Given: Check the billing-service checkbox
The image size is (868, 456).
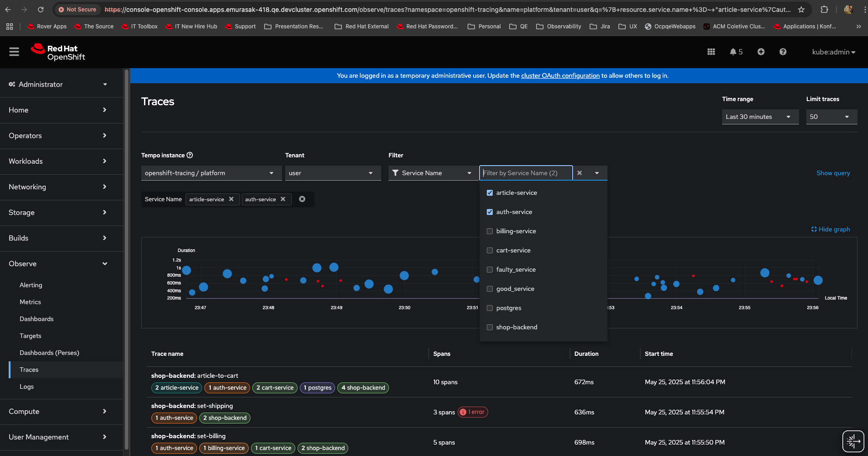Looking at the screenshot, I should (490, 231).
